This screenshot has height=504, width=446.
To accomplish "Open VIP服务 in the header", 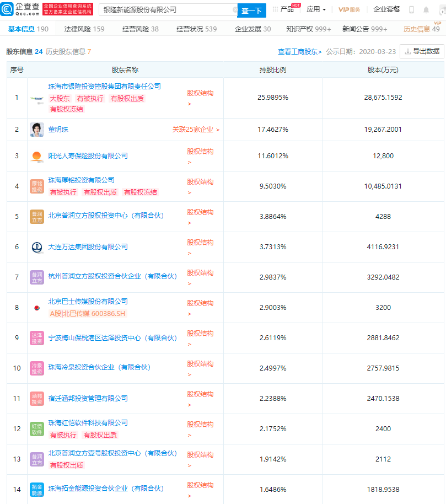I will pos(350,9).
